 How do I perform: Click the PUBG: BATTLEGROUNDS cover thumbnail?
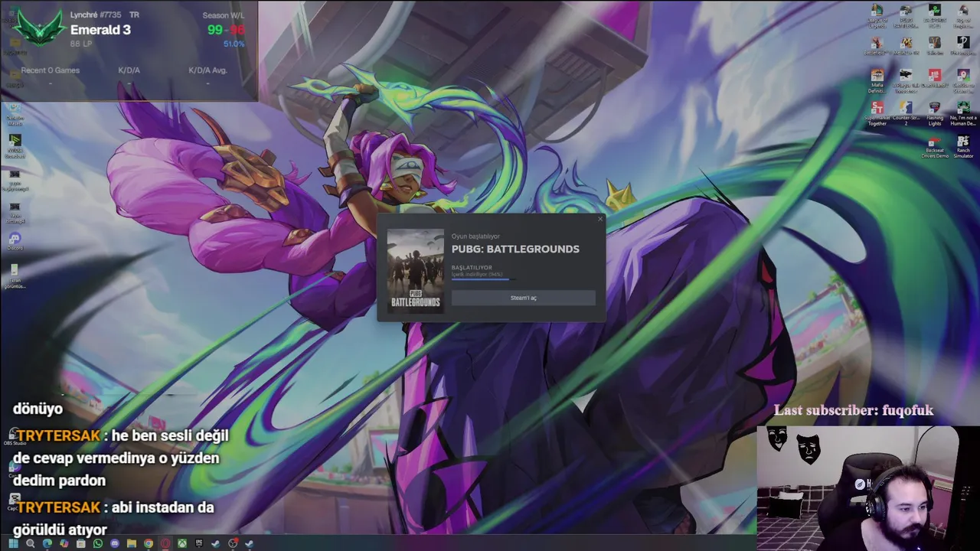click(415, 270)
